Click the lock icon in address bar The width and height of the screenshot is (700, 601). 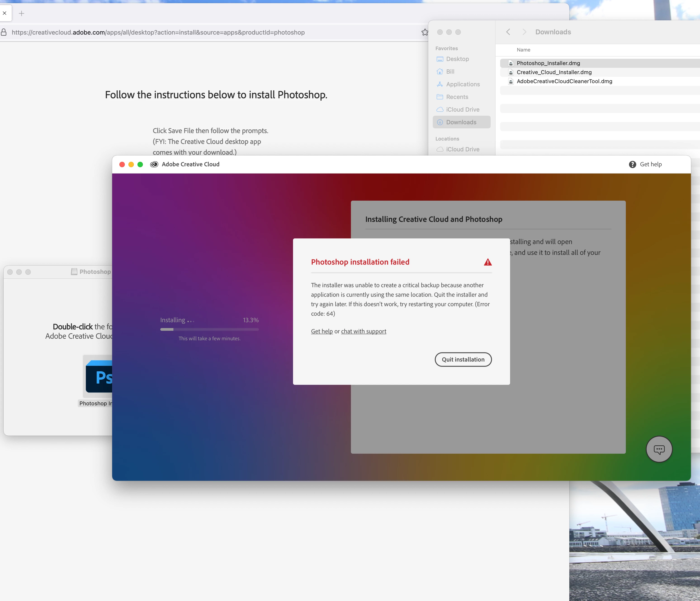[x=4, y=32]
